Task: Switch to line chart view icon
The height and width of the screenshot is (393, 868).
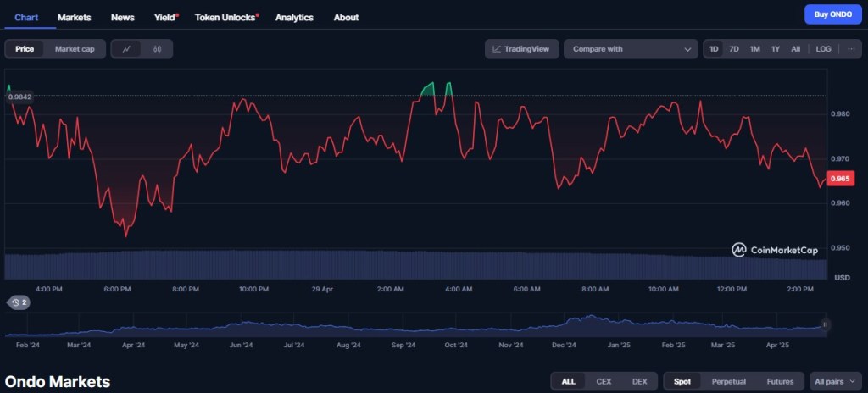Action: pos(127,49)
